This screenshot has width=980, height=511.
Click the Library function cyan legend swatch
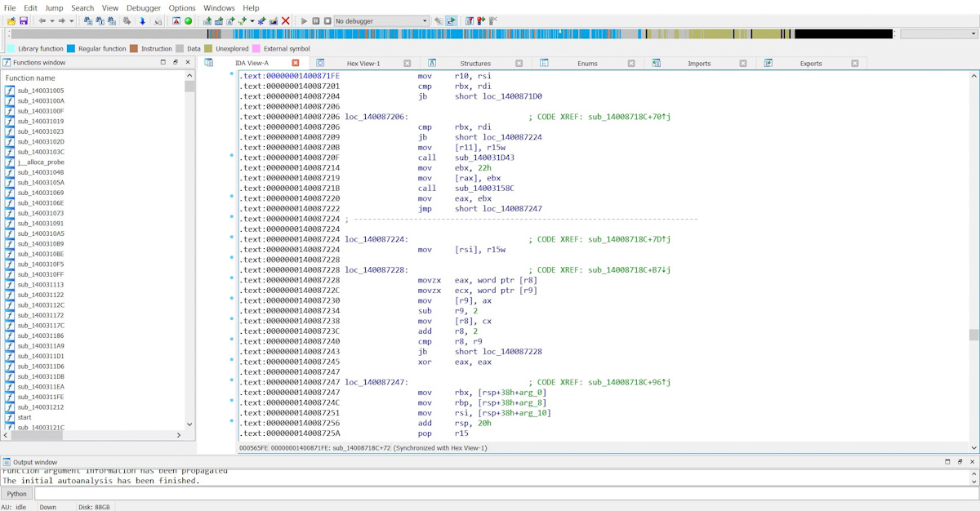(11, 48)
